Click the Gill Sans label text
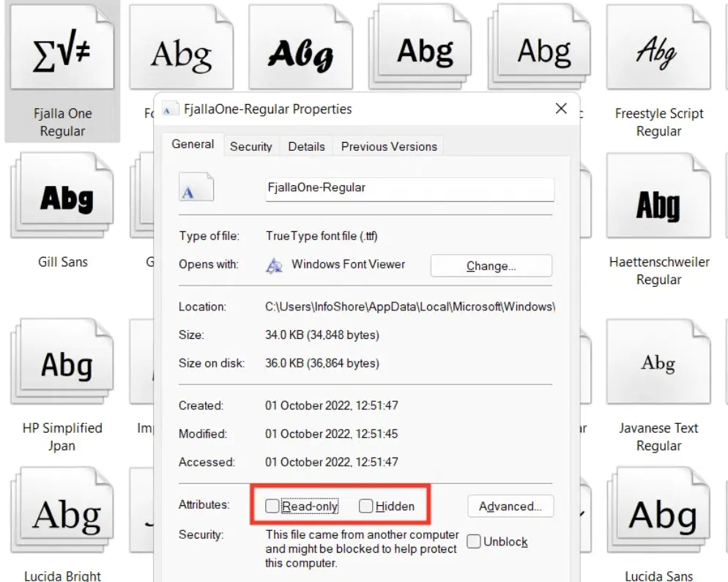Image resolution: width=728 pixels, height=582 pixels. (x=63, y=262)
